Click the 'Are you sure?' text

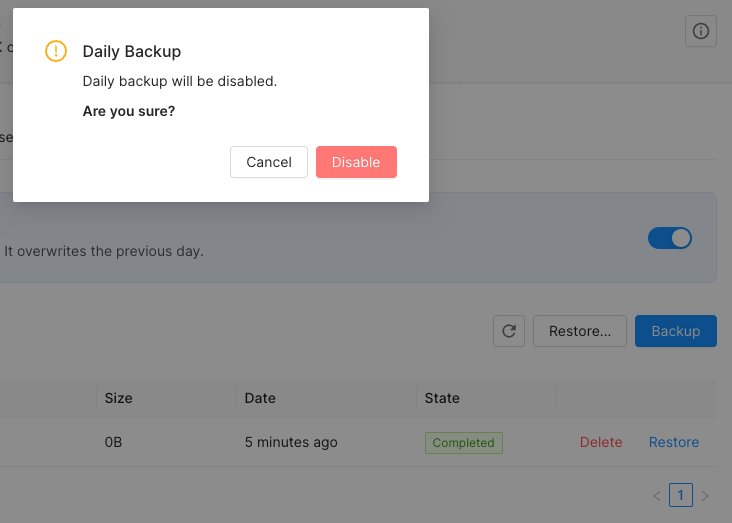pyautogui.click(x=129, y=111)
